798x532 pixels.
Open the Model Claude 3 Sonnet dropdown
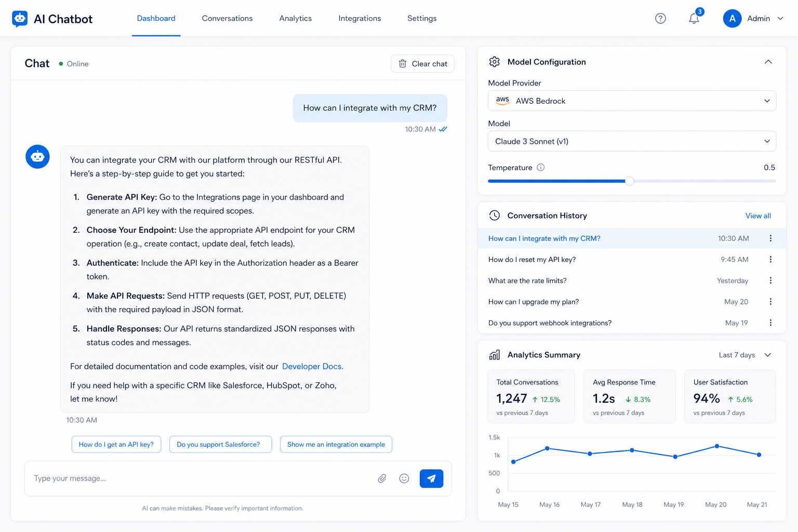tap(632, 141)
